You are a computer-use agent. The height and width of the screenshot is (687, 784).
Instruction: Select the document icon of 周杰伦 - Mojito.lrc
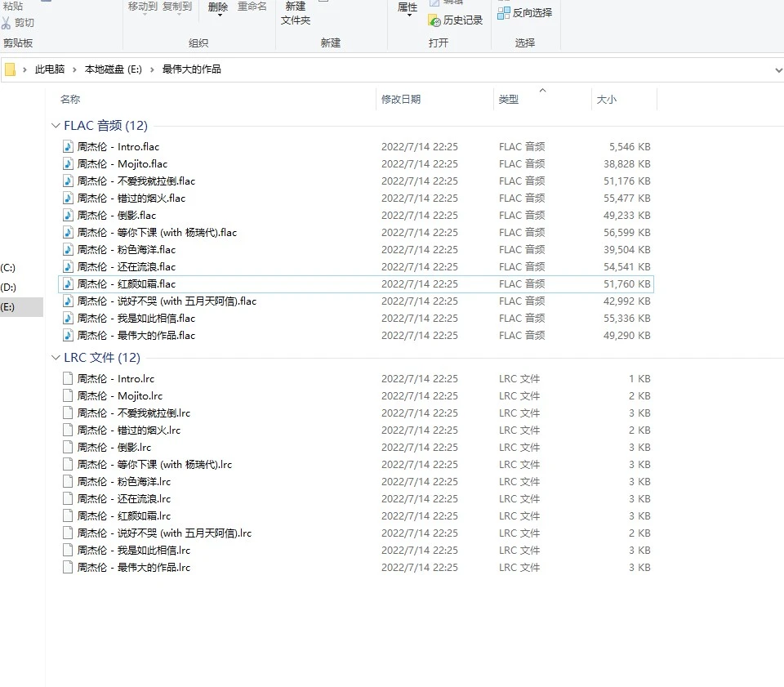(x=68, y=395)
